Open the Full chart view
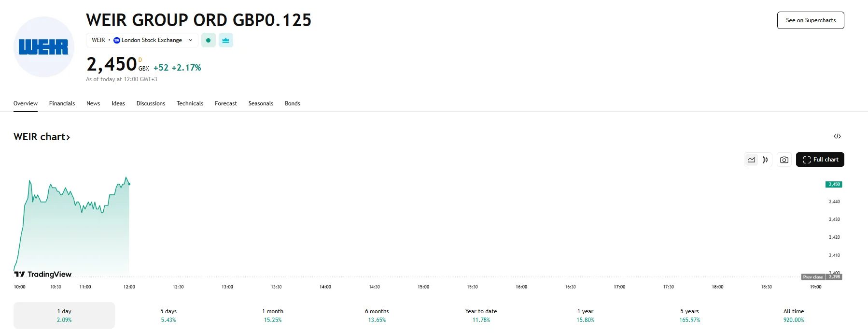Viewport: 868px width, 335px height. click(820, 159)
